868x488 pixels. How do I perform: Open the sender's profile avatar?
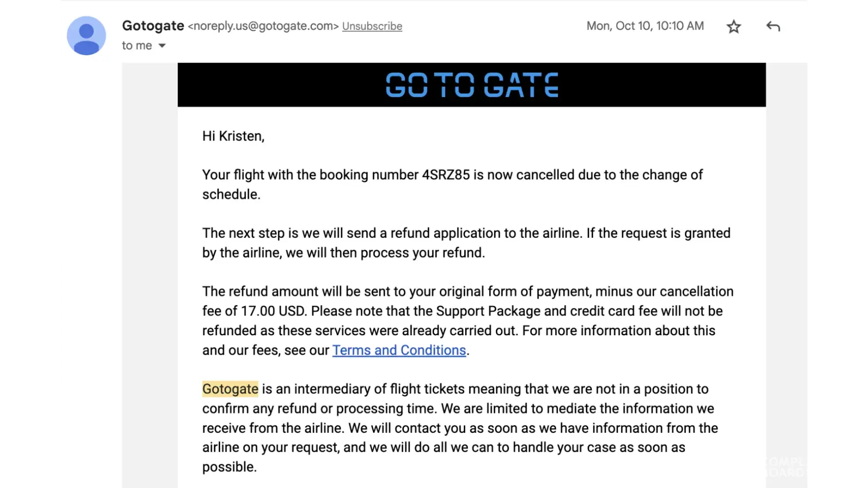pos(86,36)
